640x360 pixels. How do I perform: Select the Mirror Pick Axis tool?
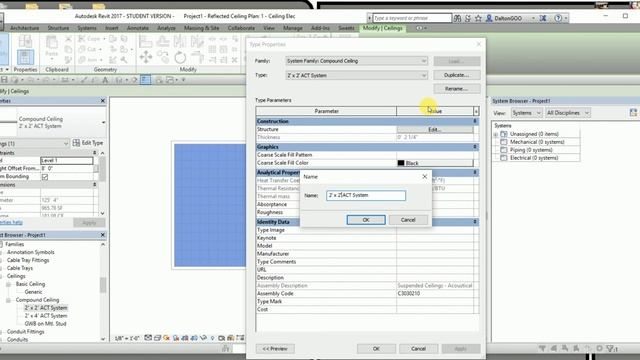180,41
